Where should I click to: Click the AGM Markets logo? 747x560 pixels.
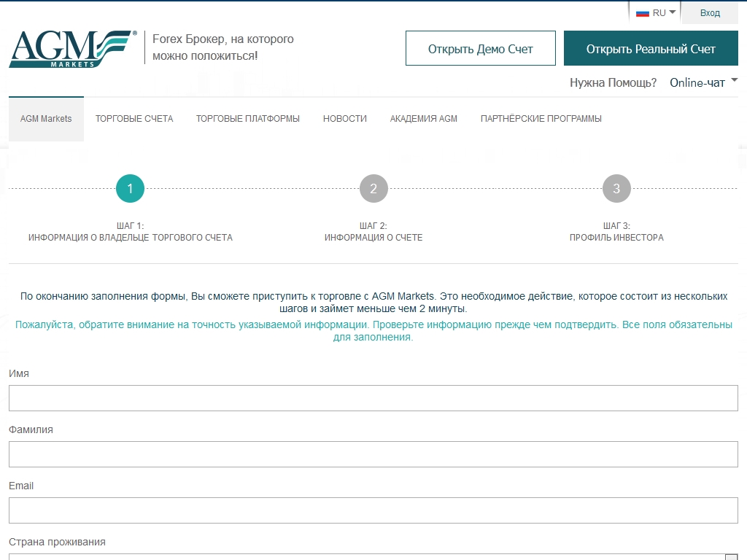(72, 49)
